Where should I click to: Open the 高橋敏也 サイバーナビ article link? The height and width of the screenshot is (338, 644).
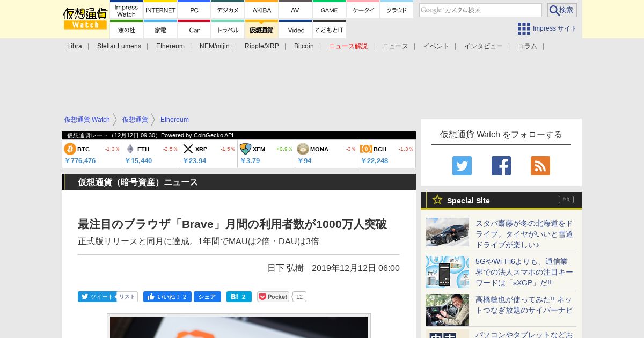point(524,305)
